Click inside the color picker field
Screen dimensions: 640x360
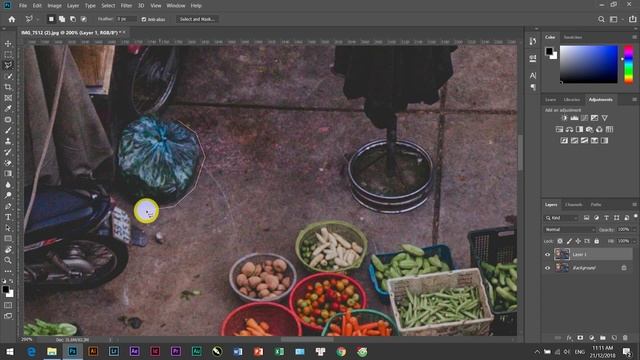coord(589,64)
